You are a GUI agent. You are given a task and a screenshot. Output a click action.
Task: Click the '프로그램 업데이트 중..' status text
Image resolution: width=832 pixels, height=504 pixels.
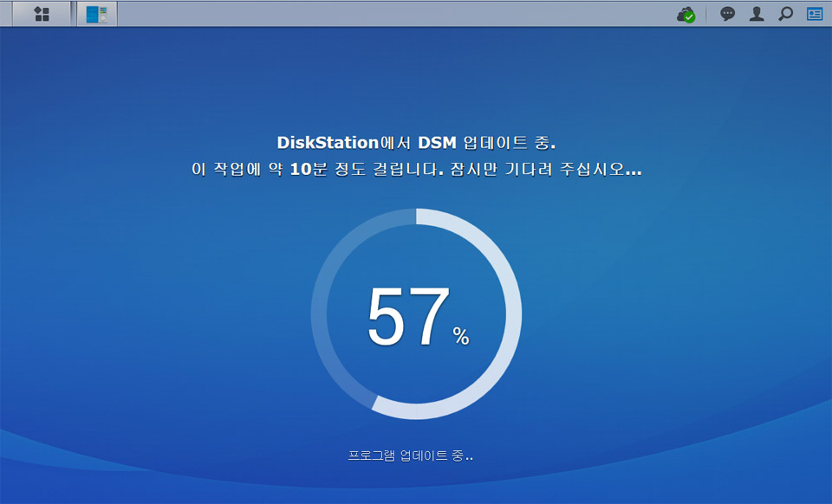(x=410, y=456)
